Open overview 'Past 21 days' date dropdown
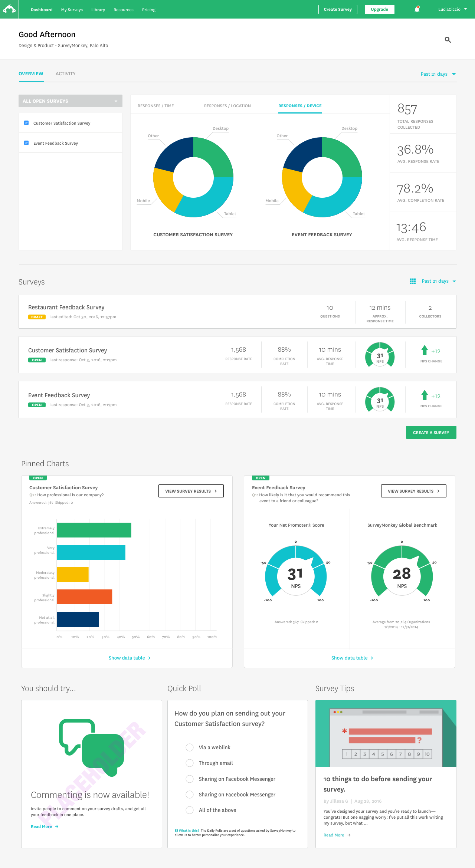 click(438, 74)
